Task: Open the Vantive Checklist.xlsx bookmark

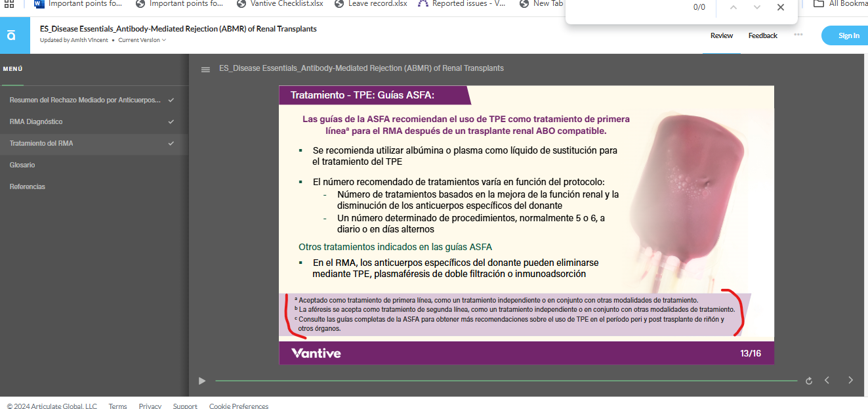Action: coord(281,3)
